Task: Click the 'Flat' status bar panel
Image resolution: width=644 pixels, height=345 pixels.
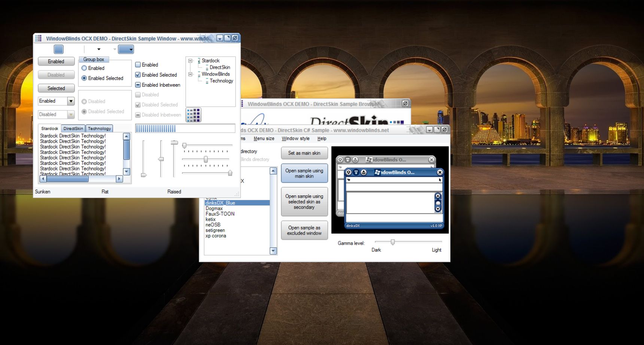Action: (105, 191)
